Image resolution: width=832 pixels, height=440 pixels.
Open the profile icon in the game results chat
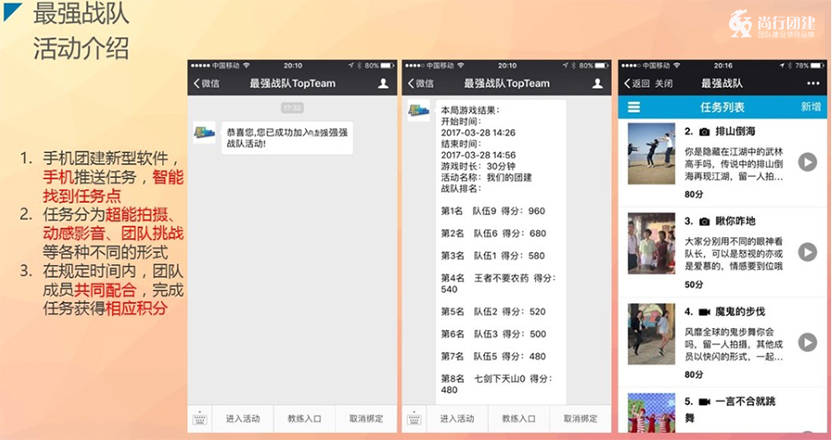coord(596,84)
